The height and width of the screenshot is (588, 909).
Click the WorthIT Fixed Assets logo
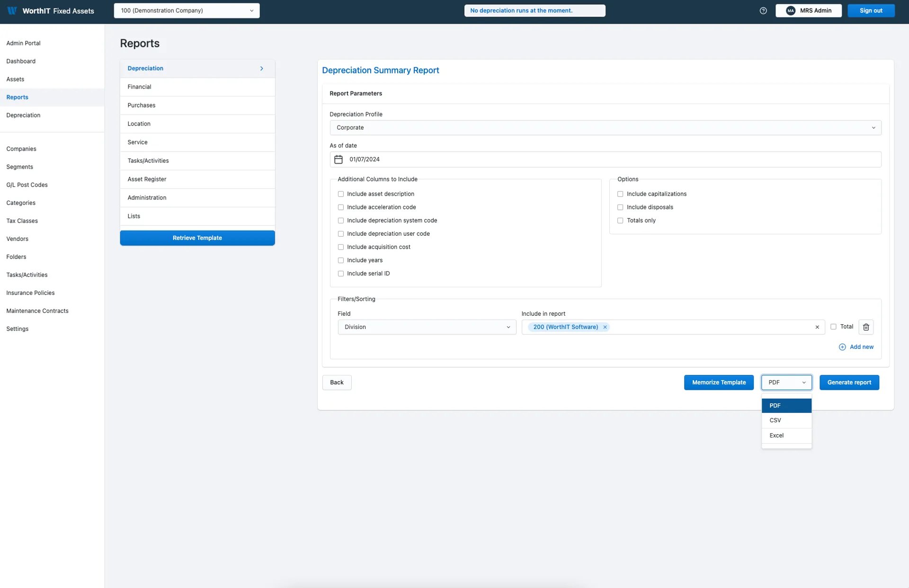[x=51, y=11]
